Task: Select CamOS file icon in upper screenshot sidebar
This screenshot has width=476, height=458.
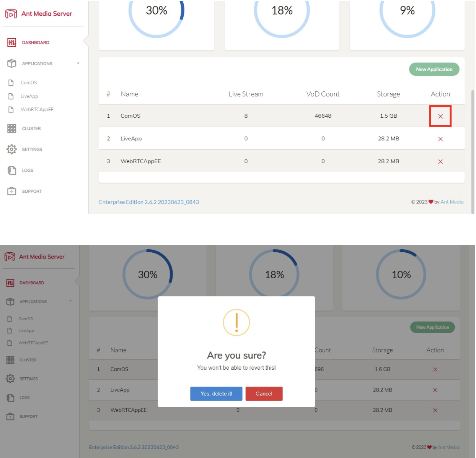Action: [x=11, y=83]
